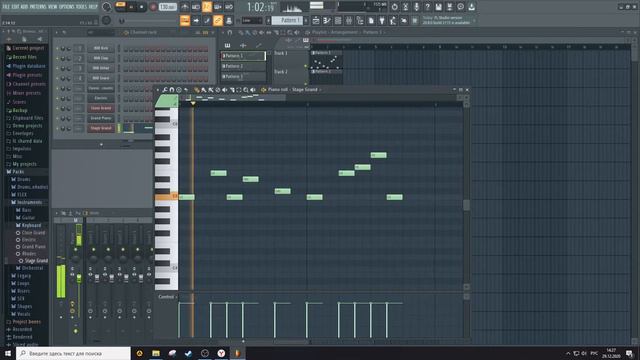Viewport: 640px width, 360px height.
Task: Open the Pattern 1 selector dropdown
Action: (x=288, y=20)
